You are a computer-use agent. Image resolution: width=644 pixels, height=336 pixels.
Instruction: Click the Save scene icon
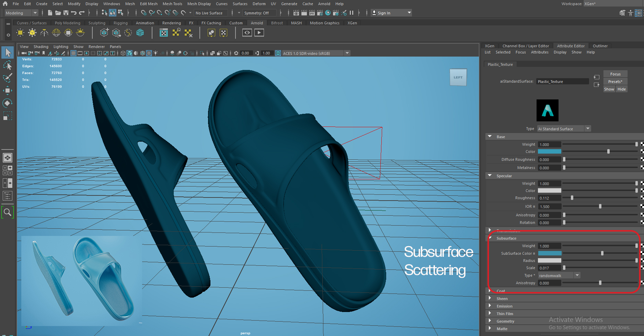(66, 13)
